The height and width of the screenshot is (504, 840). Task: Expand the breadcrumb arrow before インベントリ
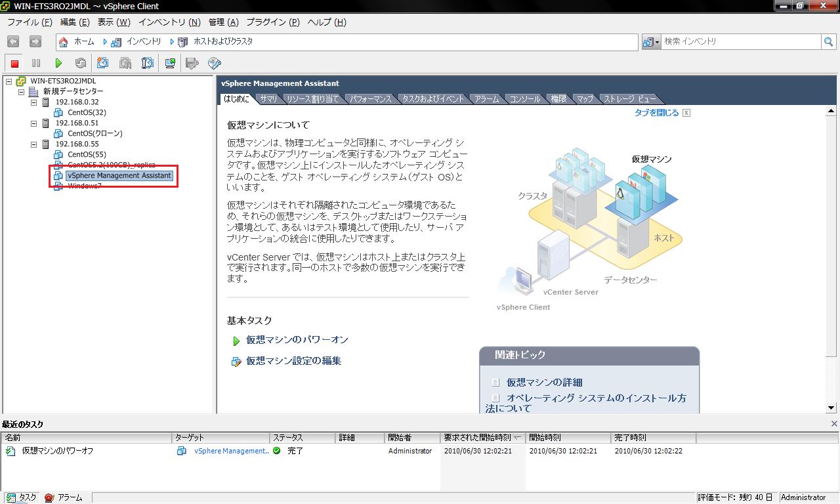point(105,41)
